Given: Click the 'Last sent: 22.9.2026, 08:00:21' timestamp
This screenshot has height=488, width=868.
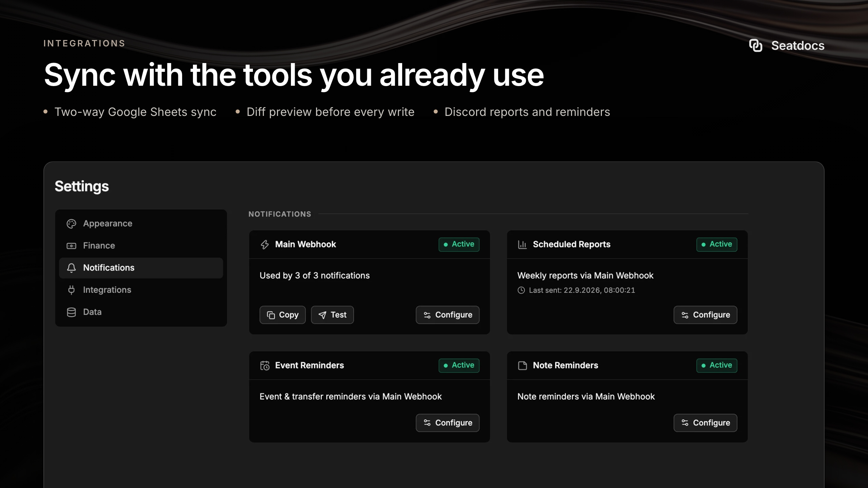Looking at the screenshot, I should (582, 290).
